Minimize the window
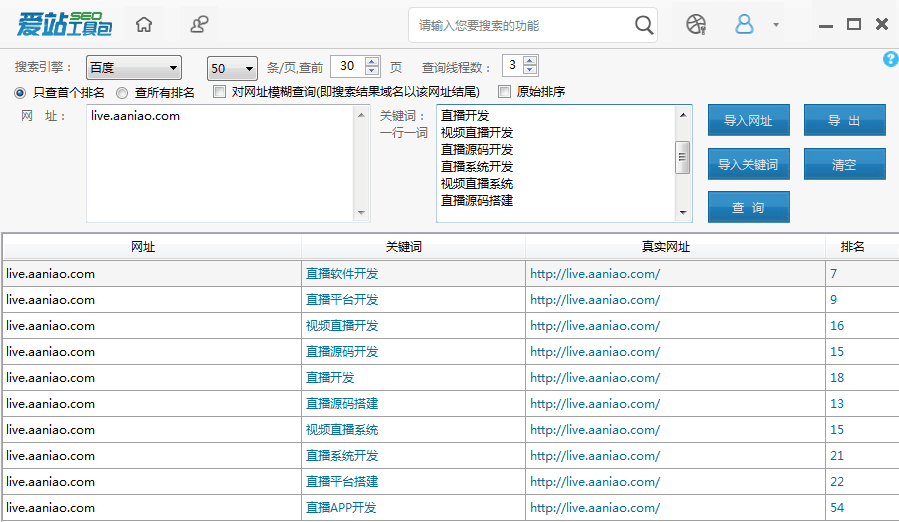The width and height of the screenshot is (899, 522). 826,25
